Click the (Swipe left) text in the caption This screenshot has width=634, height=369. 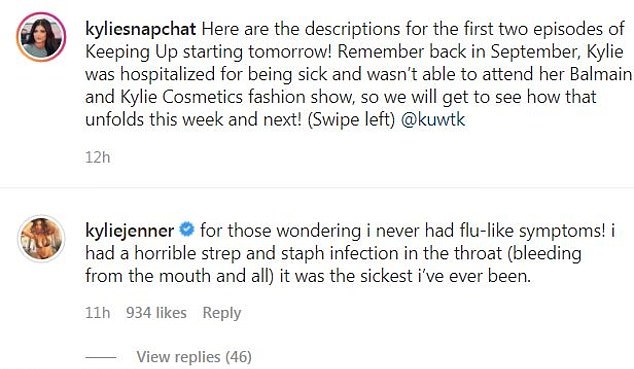tap(351, 120)
